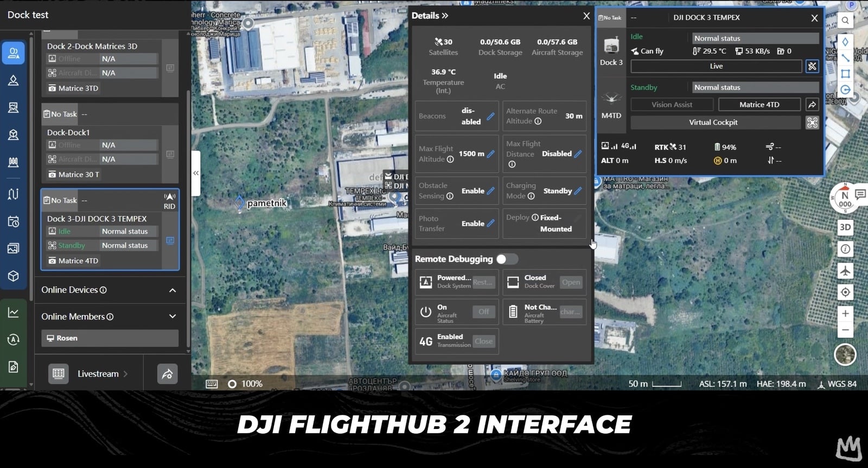Click the dock maintenance wrench icon

point(812,66)
